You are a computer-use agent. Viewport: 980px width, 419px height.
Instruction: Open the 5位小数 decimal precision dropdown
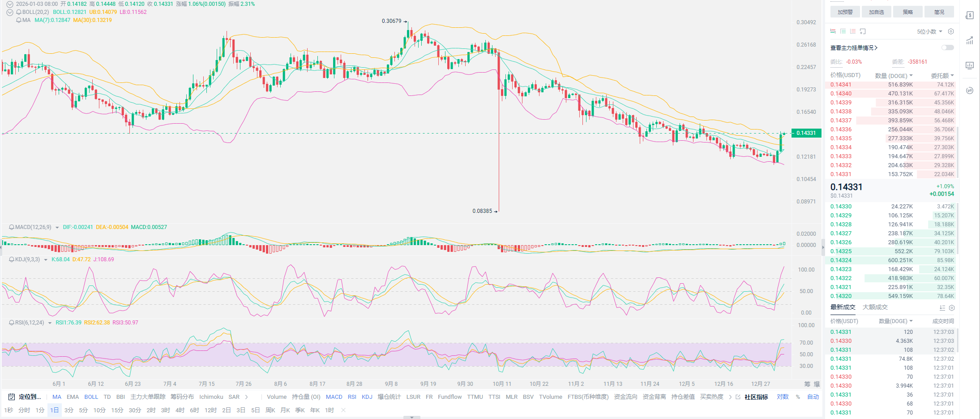[929, 31]
